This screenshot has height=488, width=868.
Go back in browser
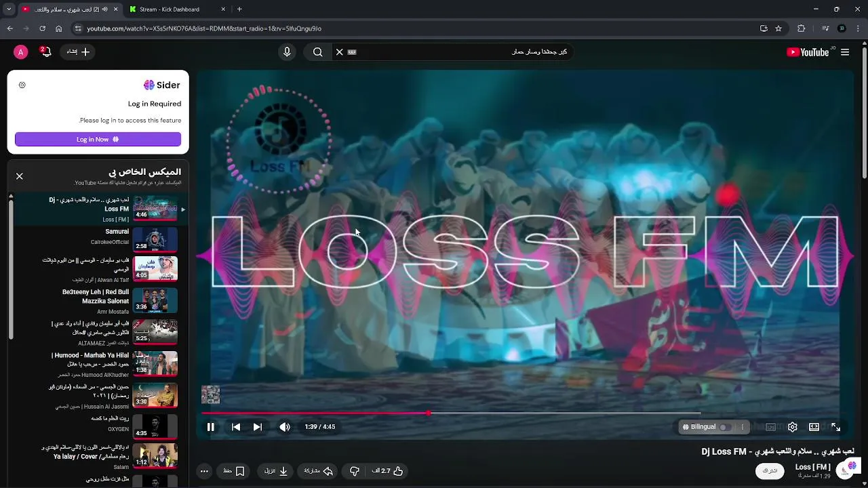click(9, 28)
